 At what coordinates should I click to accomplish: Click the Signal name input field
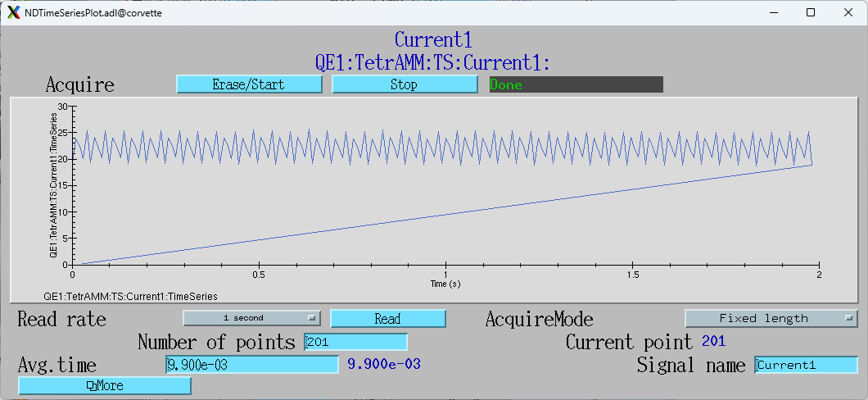pyautogui.click(x=806, y=365)
